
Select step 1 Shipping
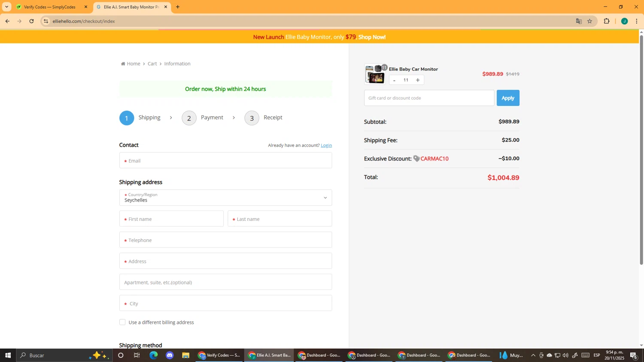coord(140,118)
